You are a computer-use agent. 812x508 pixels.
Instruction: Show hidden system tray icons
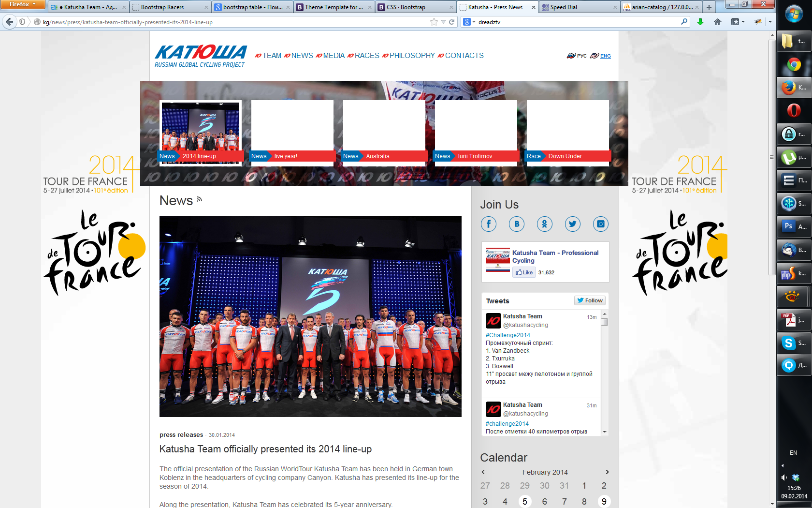pyautogui.click(x=783, y=465)
